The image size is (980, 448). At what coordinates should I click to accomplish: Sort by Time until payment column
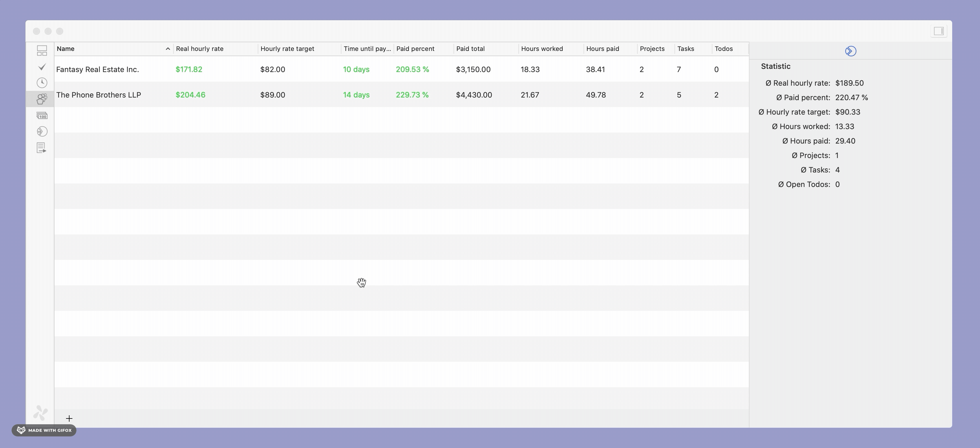coord(367,49)
